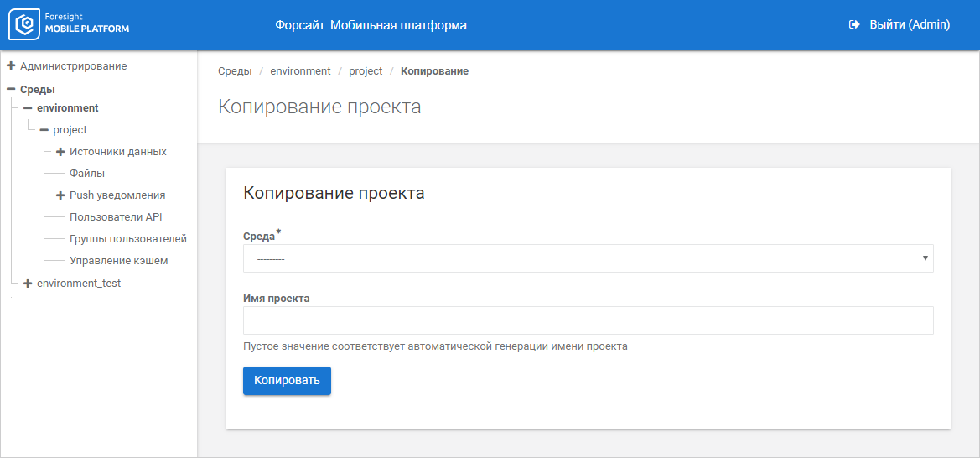Expand Источники данных plus icon
The image size is (980, 458).
click(x=60, y=152)
